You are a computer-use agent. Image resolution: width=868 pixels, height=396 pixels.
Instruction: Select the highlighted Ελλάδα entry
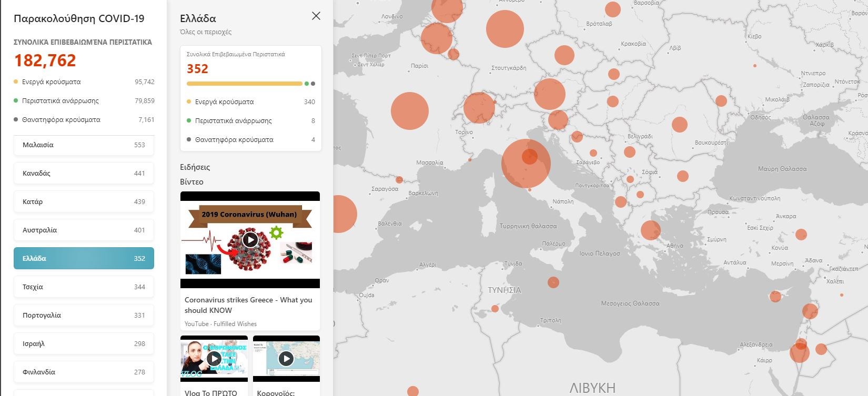[84, 259]
